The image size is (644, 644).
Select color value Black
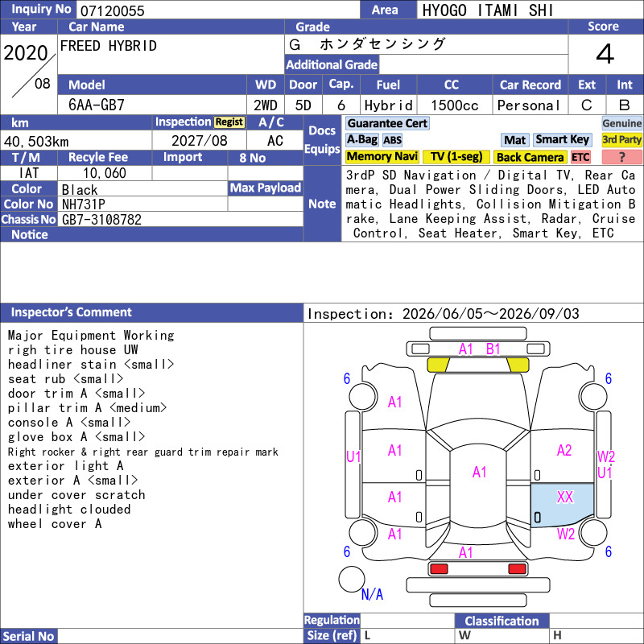point(80,190)
